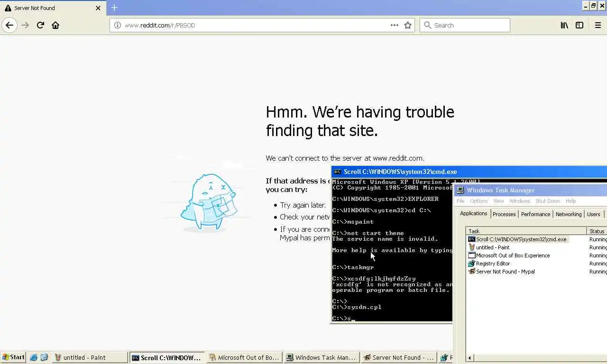This screenshot has width=607, height=364.
Task: Go back using the browser back arrow
Action: click(x=9, y=25)
